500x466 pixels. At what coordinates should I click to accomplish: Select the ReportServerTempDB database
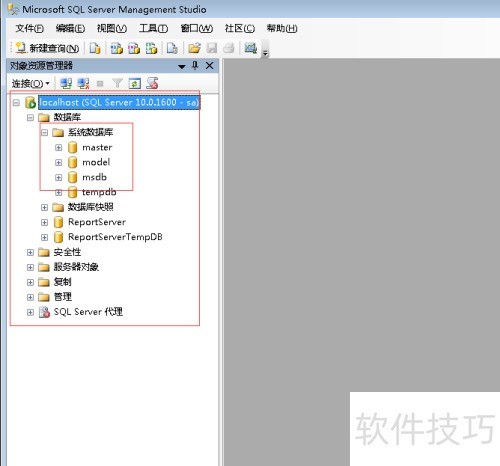point(115,237)
